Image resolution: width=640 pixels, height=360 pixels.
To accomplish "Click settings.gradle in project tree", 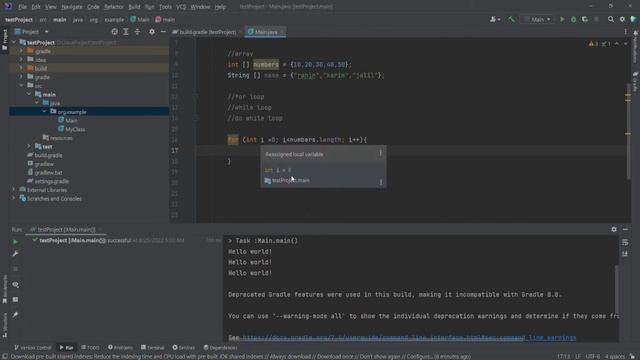I will (x=51, y=181).
